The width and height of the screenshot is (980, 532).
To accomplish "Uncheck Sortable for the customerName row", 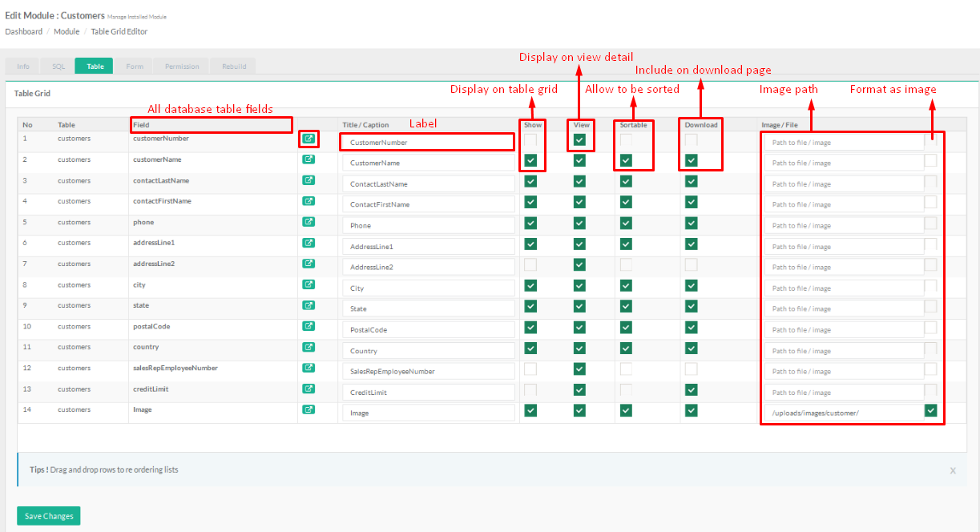I will tap(626, 160).
